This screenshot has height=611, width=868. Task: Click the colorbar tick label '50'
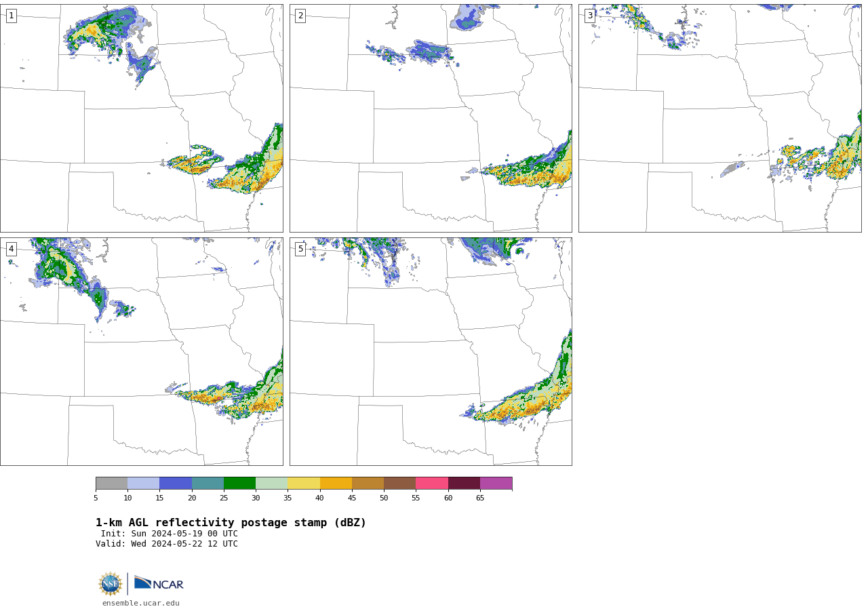coord(384,498)
